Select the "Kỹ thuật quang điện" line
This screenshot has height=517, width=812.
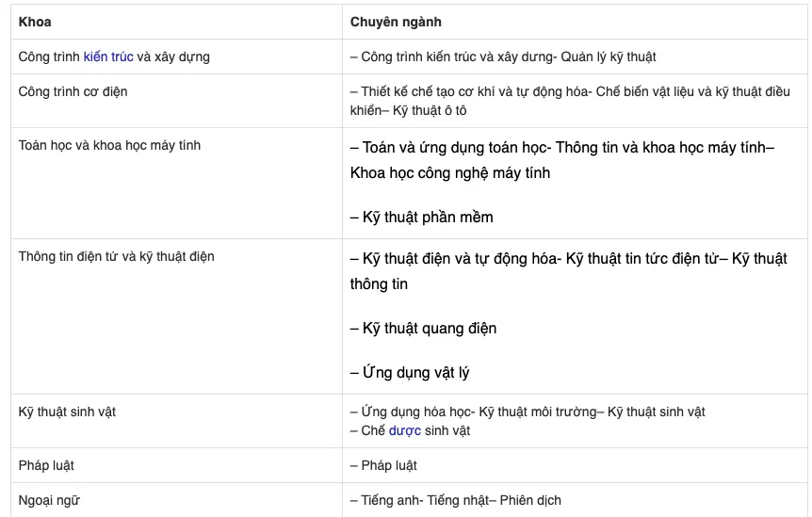(x=429, y=328)
